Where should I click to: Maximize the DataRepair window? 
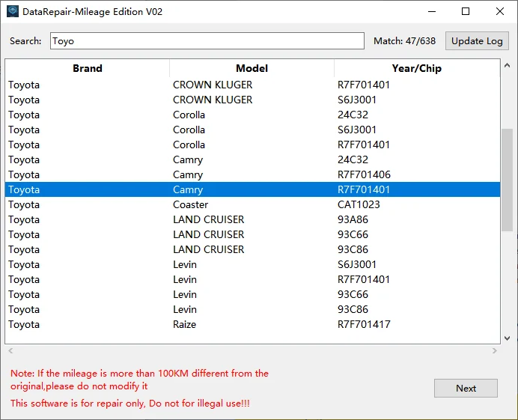[466, 11]
